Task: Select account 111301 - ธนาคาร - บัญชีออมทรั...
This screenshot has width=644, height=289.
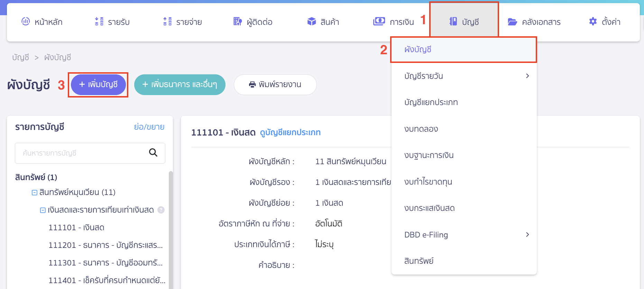Action: pos(105,263)
